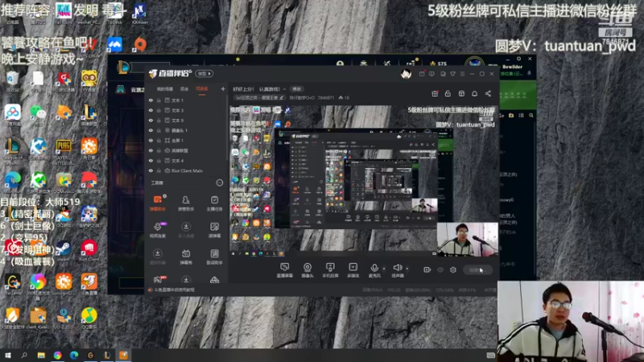Open the gift box icon with red dot
The height and width of the screenshot is (362, 644).
click(435, 93)
